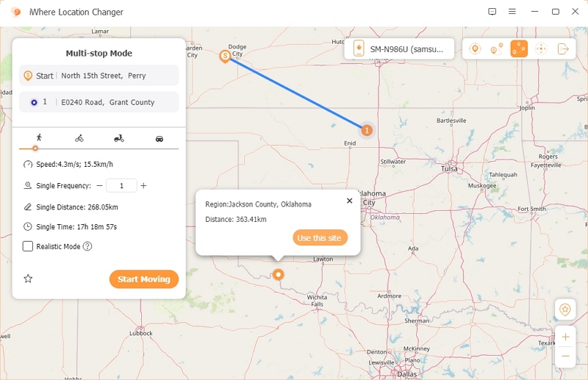Zoom out on the map
Image resolution: width=588 pixels, height=380 pixels.
pyautogui.click(x=565, y=356)
